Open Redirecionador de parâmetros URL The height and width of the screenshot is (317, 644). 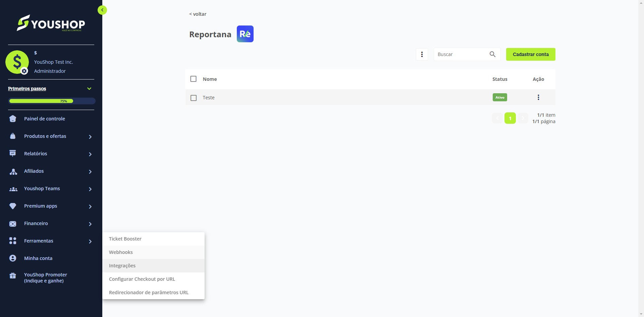[154, 293]
